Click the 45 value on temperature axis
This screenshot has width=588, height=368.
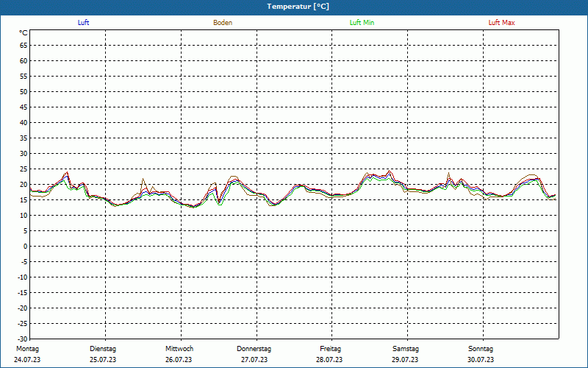tap(24, 107)
